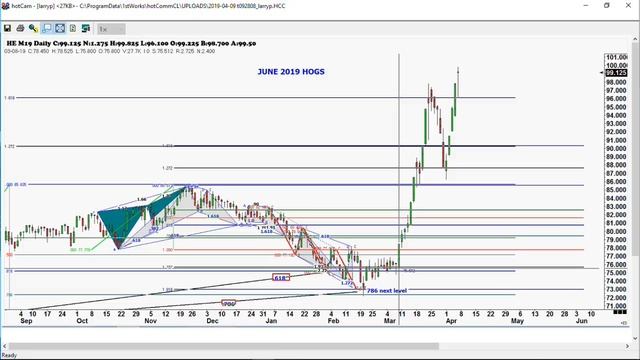Click the hotCam app icon in title bar
This screenshot has width=640, height=360.
click(x=5, y=6)
